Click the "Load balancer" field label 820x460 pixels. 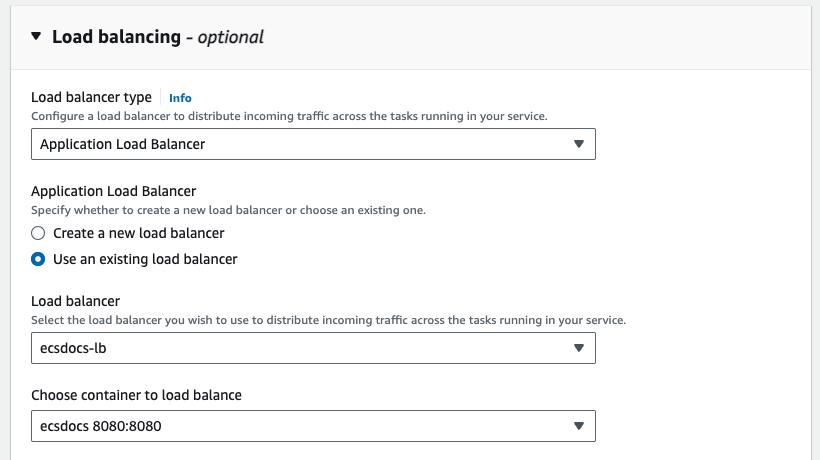pyautogui.click(x=75, y=301)
